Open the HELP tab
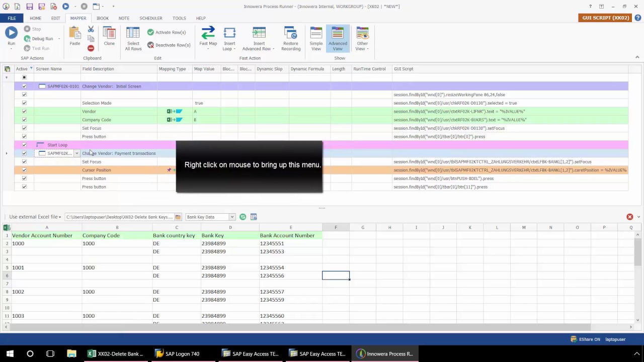The width and height of the screenshot is (644, 362). click(201, 18)
